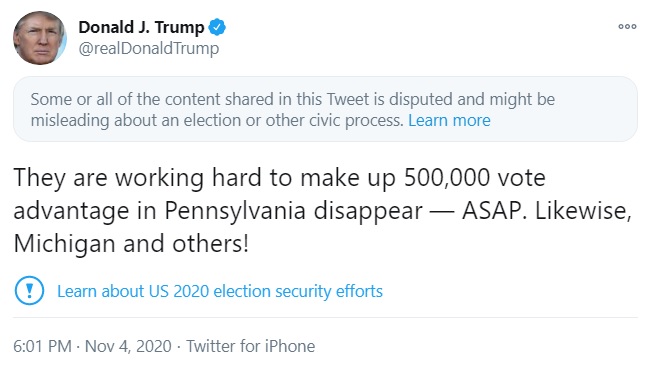Click the tweet body text

pyautogui.click(x=322, y=210)
